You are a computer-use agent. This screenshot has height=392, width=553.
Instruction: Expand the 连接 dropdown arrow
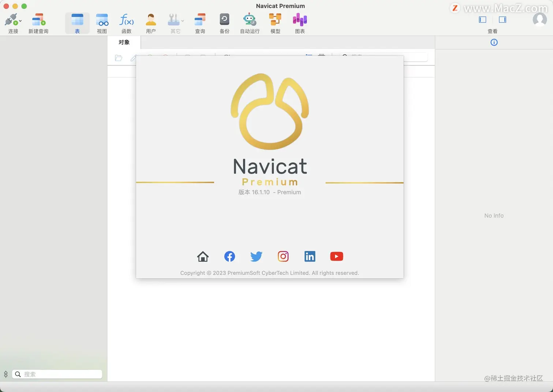[20, 21]
